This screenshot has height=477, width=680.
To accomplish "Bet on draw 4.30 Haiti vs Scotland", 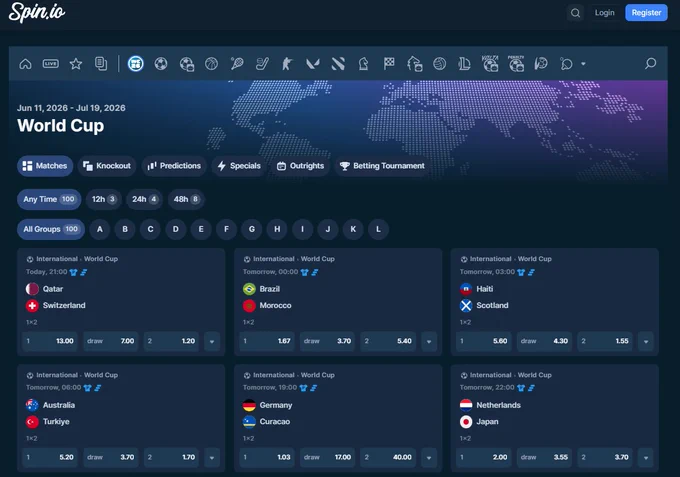I will (544, 341).
